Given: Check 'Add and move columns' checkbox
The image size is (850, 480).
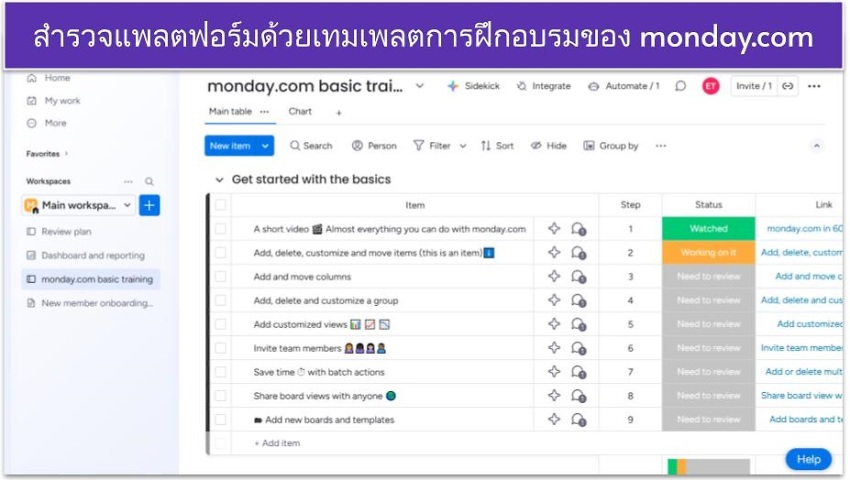Looking at the screenshot, I should [x=220, y=277].
